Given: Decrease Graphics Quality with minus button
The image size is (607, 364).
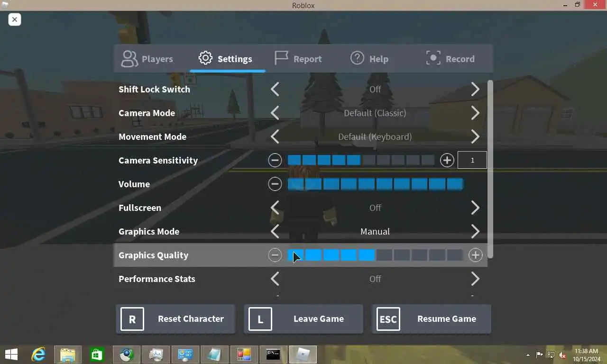Looking at the screenshot, I should pyautogui.click(x=275, y=255).
